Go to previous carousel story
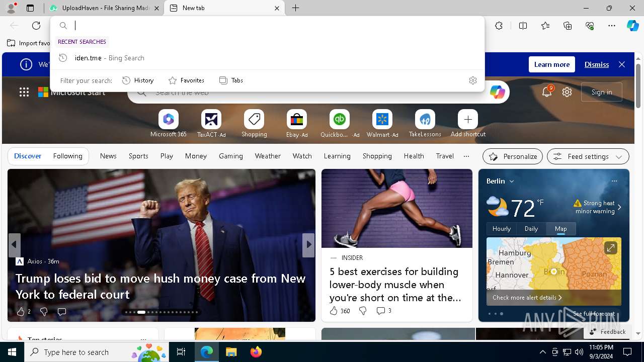Viewport: 644px width, 362px height. pyautogui.click(x=14, y=245)
